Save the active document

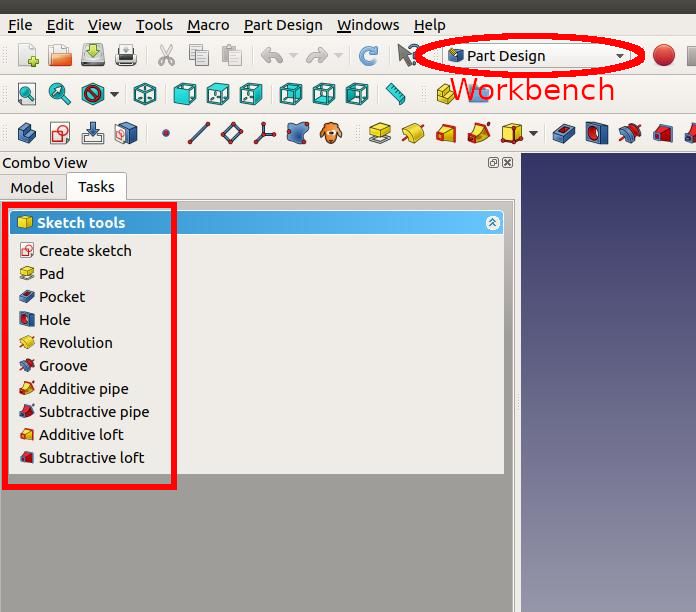coord(93,55)
